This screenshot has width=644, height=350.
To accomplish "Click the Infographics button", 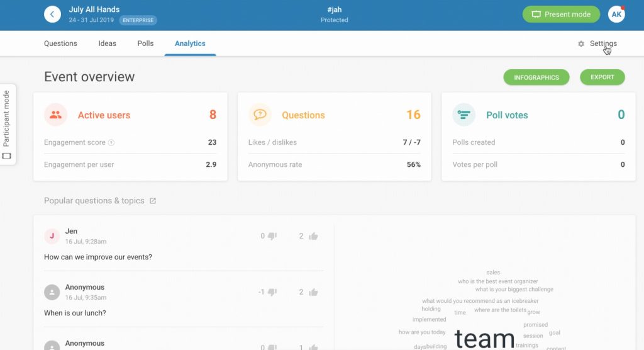I will tap(536, 77).
